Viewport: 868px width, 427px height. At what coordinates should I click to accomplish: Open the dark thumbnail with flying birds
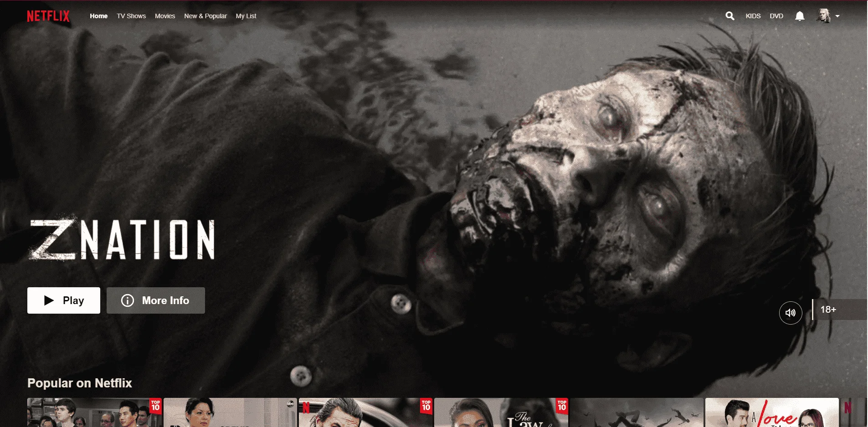click(637, 412)
